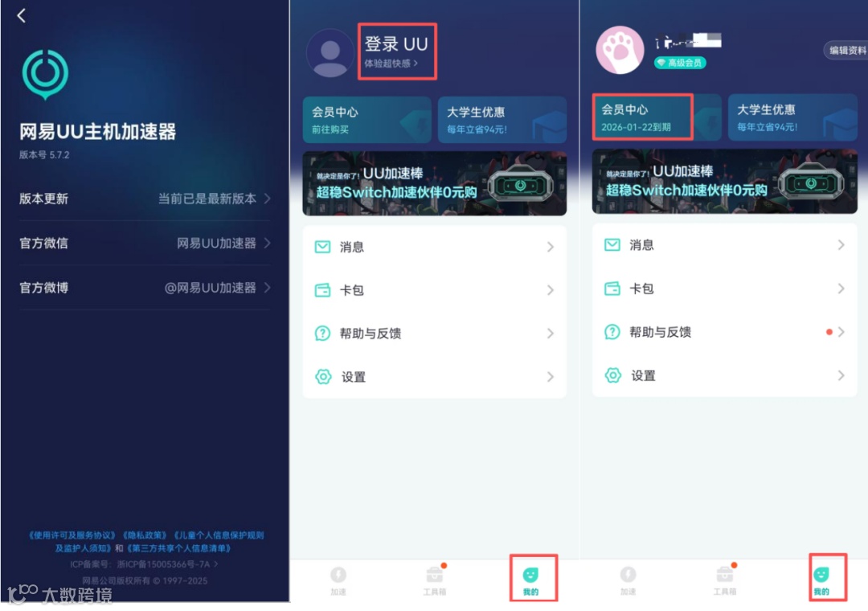The height and width of the screenshot is (611, 868).
Task: Switch to 加速 tab in middle panel
Action: 338,580
